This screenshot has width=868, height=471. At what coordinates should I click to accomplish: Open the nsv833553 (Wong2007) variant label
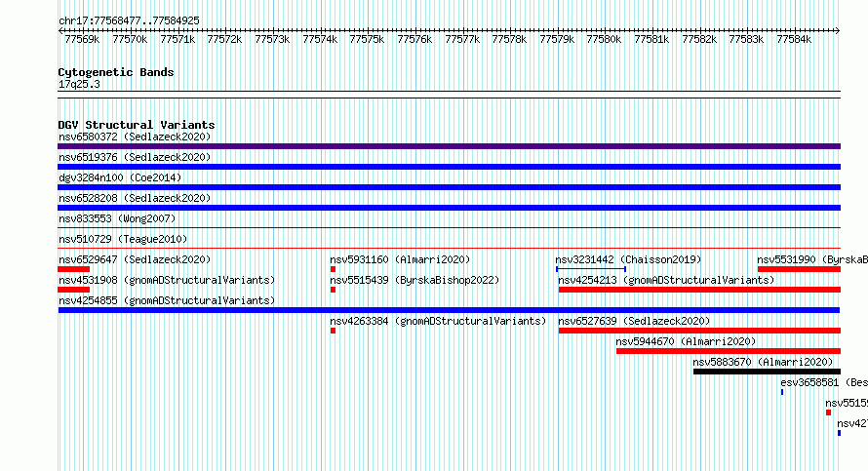(117, 218)
